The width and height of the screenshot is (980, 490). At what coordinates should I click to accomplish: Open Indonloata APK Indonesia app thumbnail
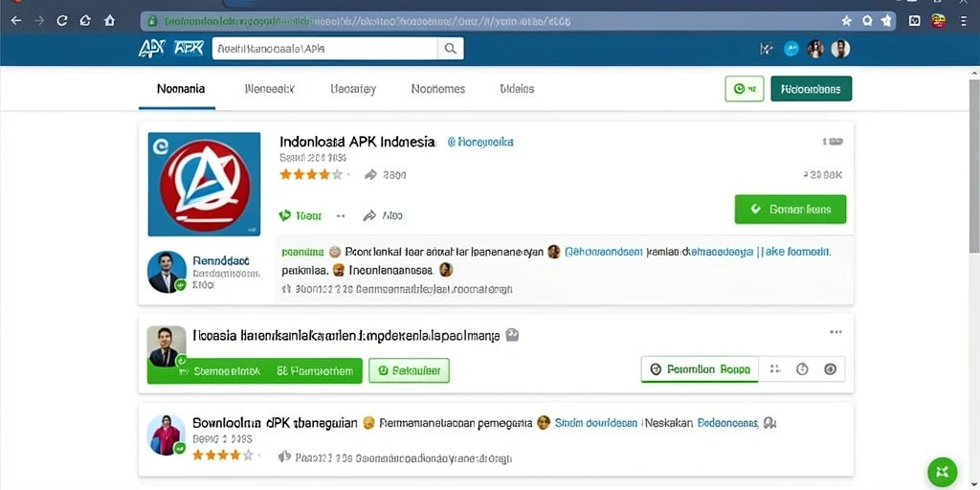[x=205, y=185]
